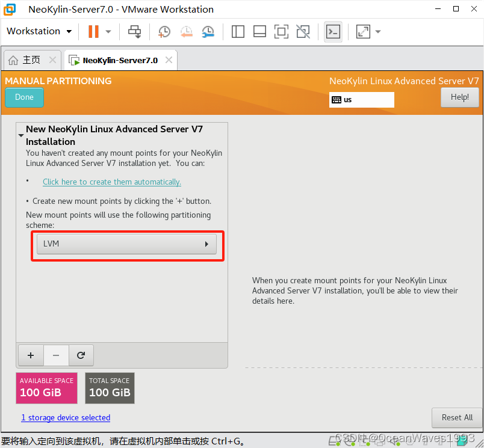Remove mount point with minus button
The image size is (484, 448).
click(56, 355)
